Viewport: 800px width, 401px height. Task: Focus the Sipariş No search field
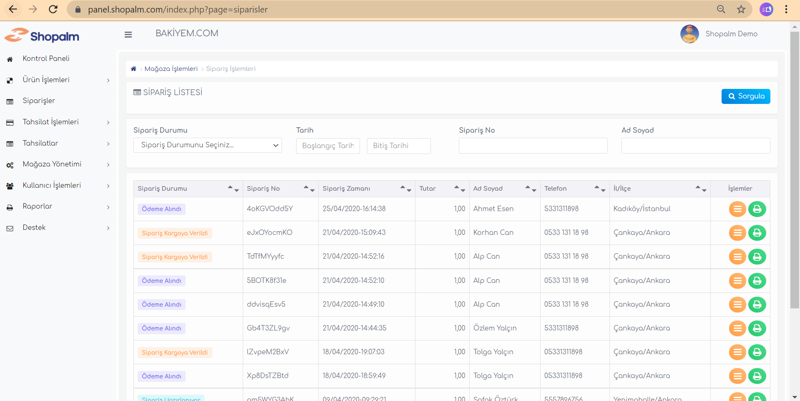(532, 145)
